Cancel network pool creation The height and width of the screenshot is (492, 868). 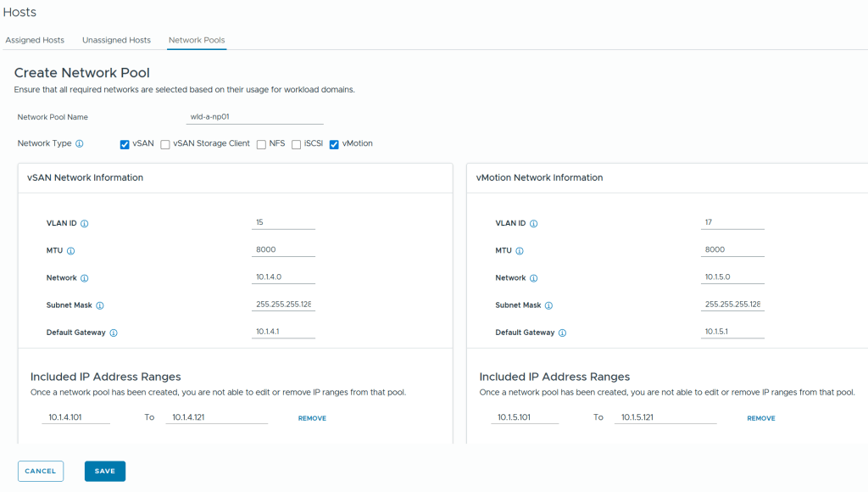(41, 472)
